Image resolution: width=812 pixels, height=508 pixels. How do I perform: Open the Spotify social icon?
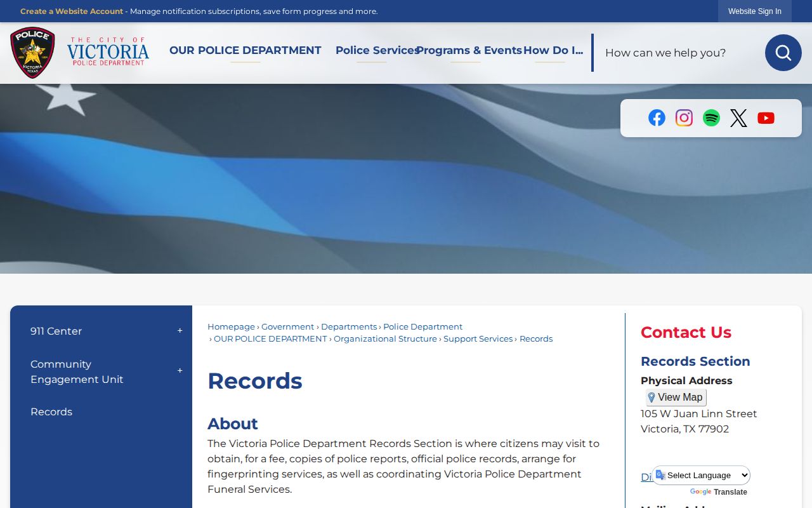point(711,118)
